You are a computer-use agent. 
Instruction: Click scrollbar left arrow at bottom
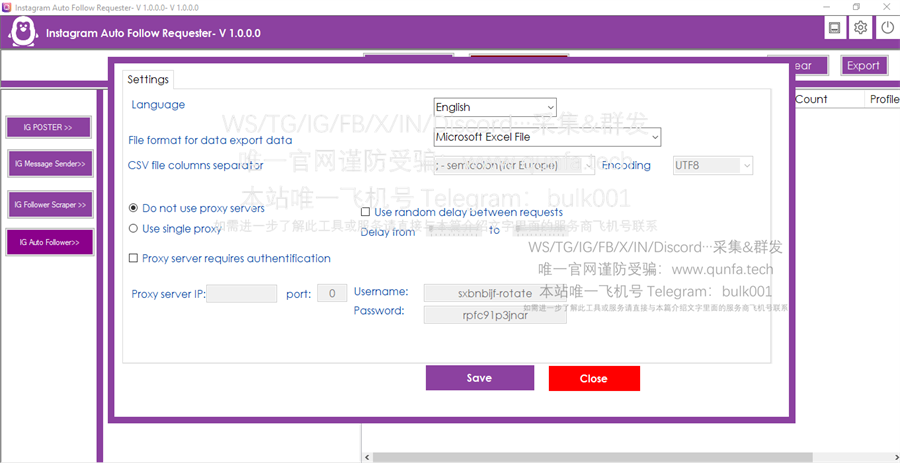point(367,457)
